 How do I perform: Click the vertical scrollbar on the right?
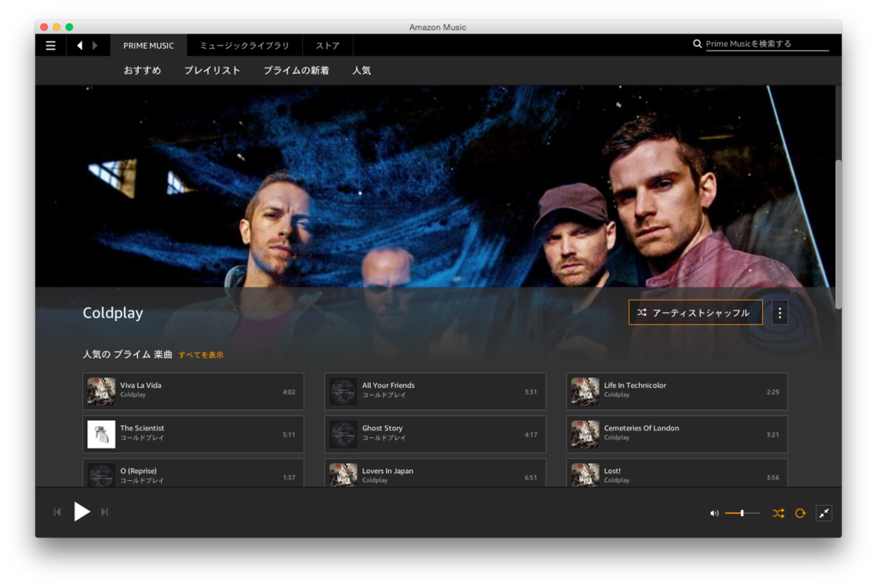(x=838, y=235)
